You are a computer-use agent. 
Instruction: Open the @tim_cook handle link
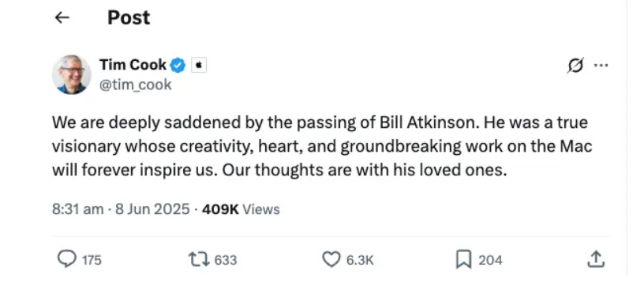(136, 85)
